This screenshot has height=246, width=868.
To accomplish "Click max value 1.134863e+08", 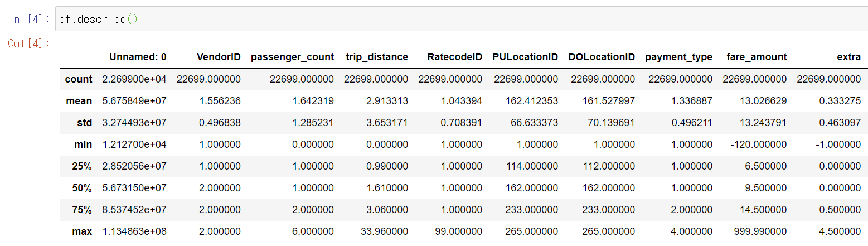I will pos(134,231).
